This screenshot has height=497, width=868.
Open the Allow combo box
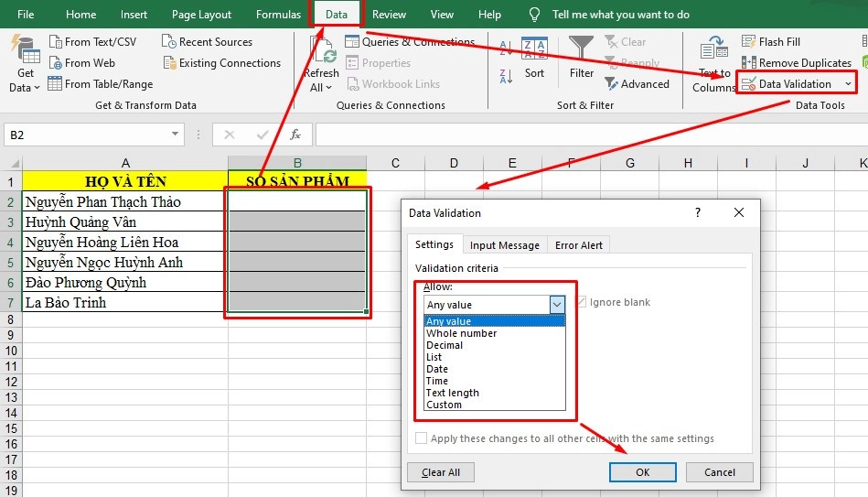click(557, 304)
